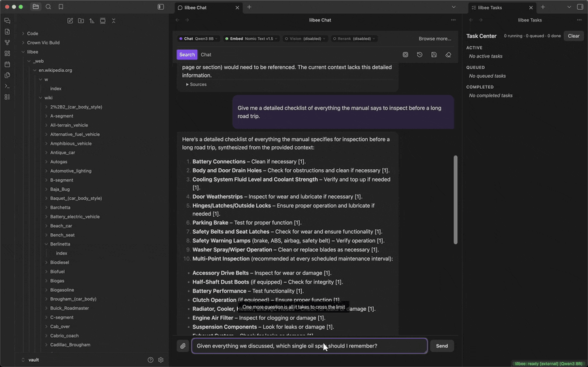Create a new folder in explorer
The image size is (588, 367).
[x=80, y=21]
